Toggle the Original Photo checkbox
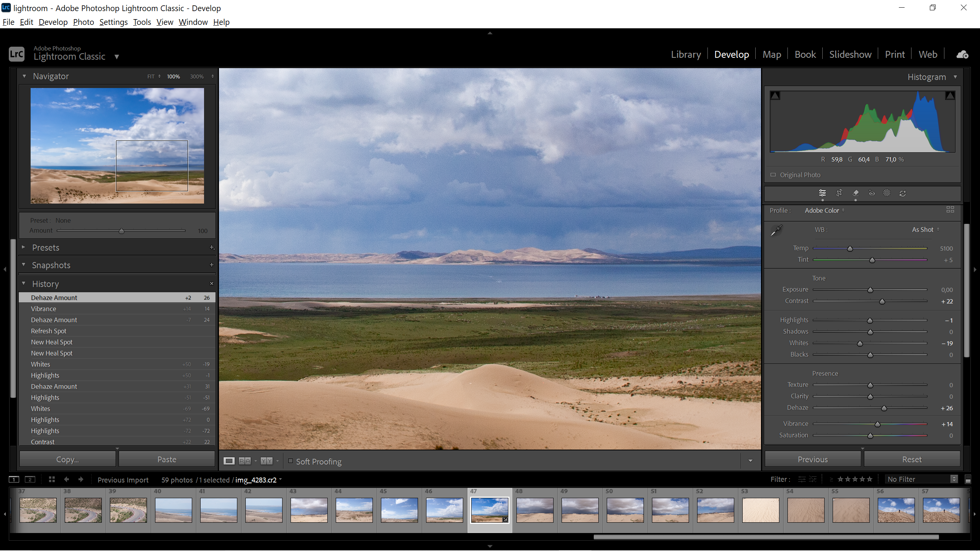 point(773,175)
